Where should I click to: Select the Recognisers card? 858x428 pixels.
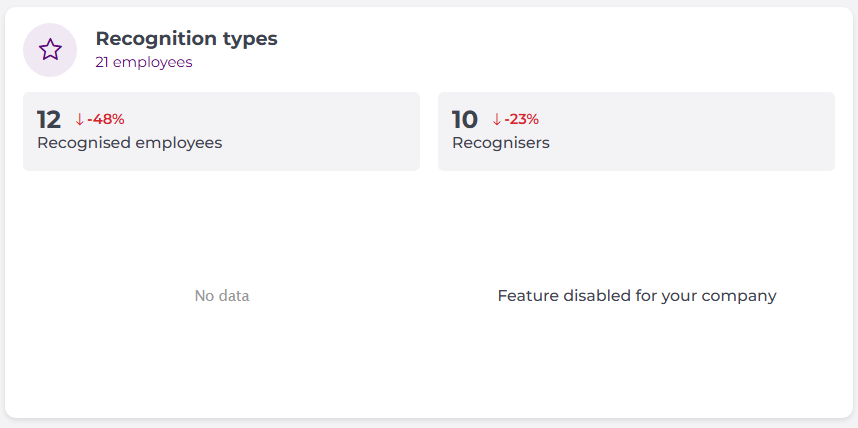click(636, 131)
